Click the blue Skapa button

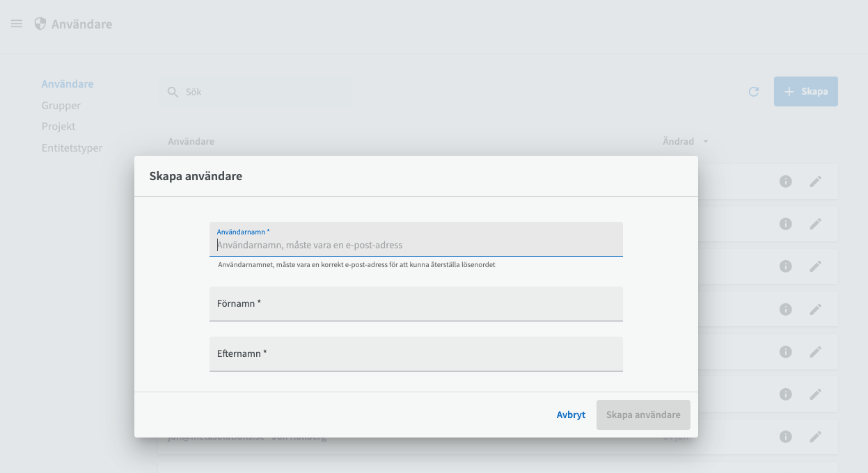click(x=805, y=92)
